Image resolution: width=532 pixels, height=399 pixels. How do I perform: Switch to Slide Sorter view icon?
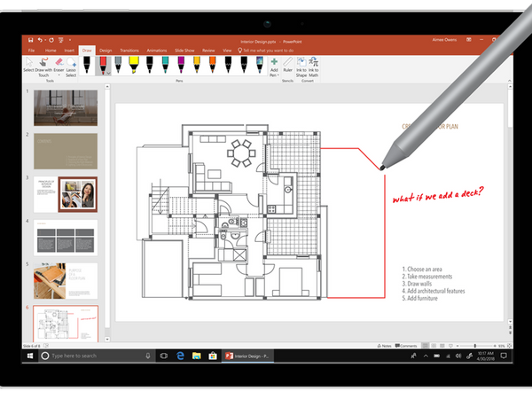434,346
